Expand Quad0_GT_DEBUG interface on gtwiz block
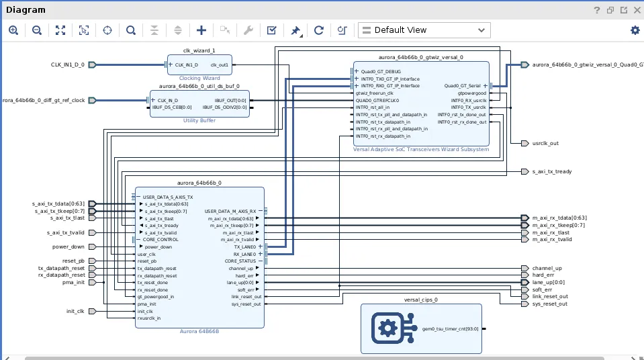Viewport: 644px width, 360px height. tap(357, 71)
